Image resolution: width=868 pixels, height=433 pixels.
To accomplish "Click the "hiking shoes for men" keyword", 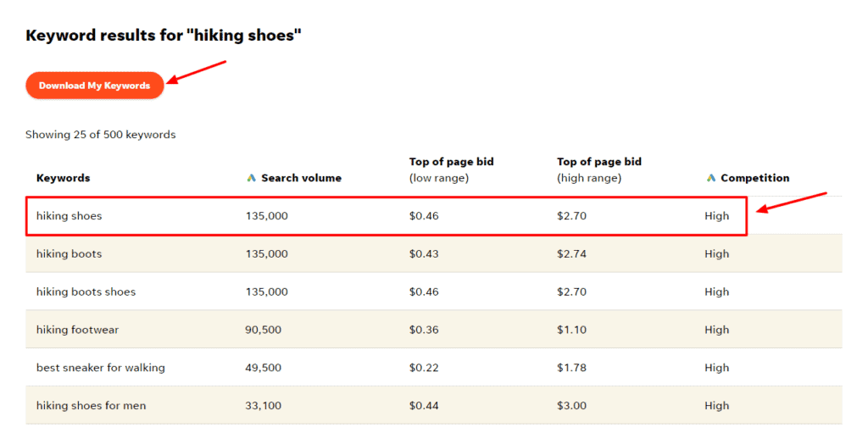I will tap(91, 406).
